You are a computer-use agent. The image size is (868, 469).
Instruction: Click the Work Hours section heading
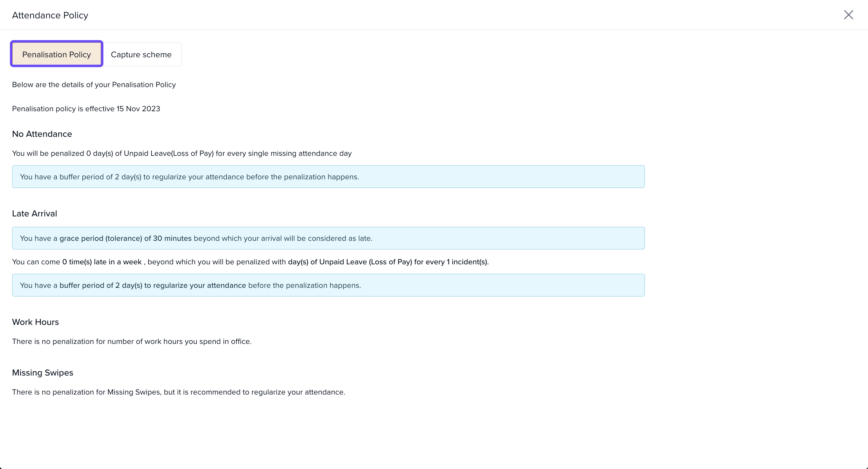click(35, 322)
